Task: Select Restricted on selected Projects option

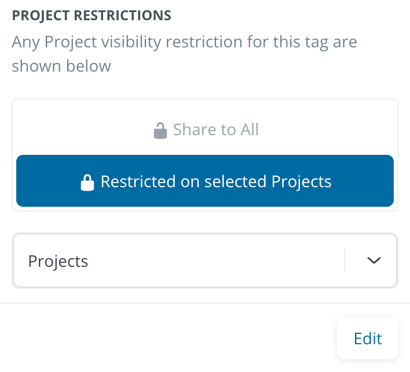Action: tap(205, 181)
